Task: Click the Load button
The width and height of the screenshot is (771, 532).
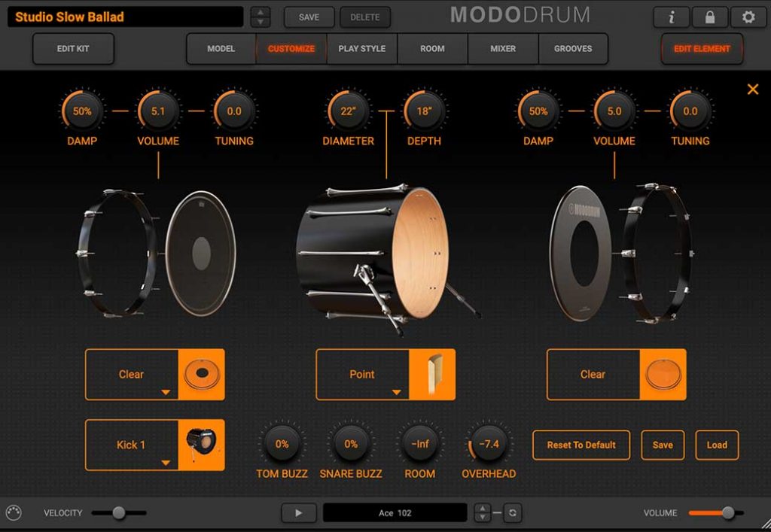Action: point(717,445)
